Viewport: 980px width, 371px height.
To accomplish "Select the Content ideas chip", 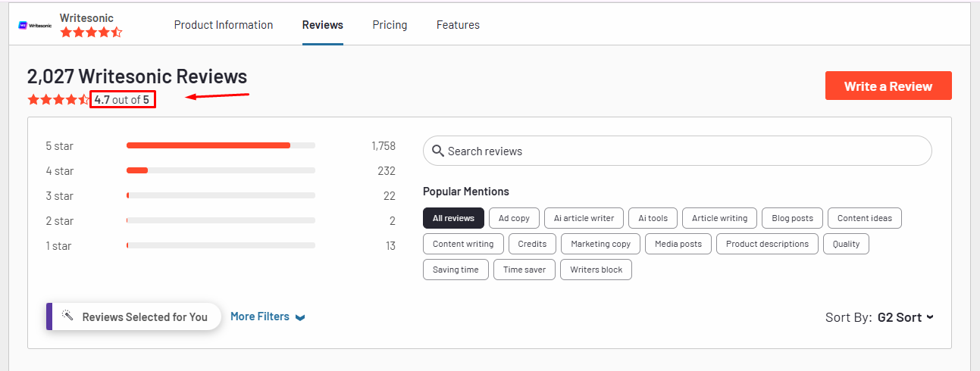I will 865,218.
